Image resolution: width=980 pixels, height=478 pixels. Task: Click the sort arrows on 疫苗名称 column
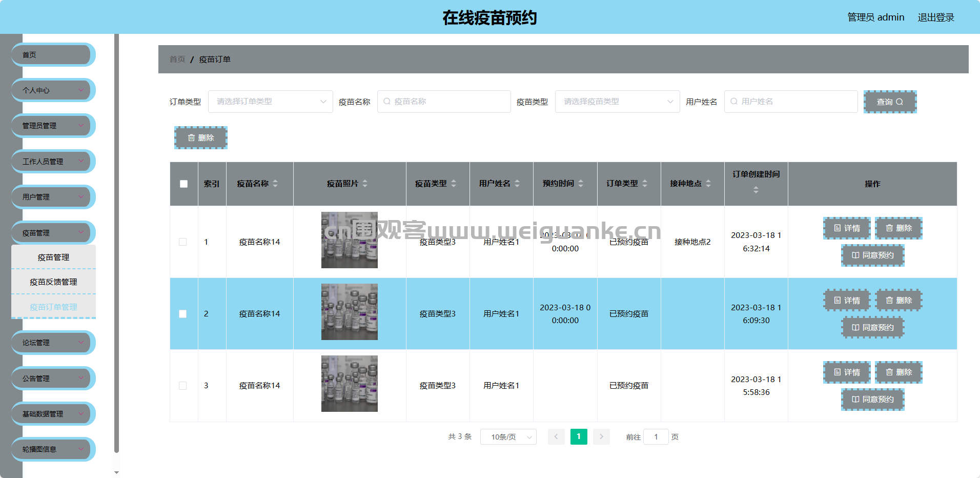tap(275, 184)
